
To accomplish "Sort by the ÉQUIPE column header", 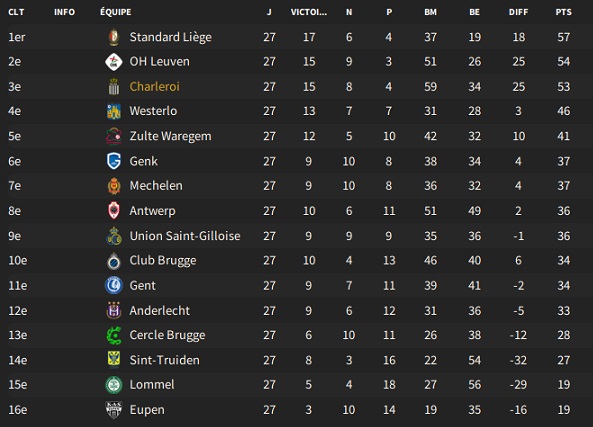I will (x=116, y=12).
